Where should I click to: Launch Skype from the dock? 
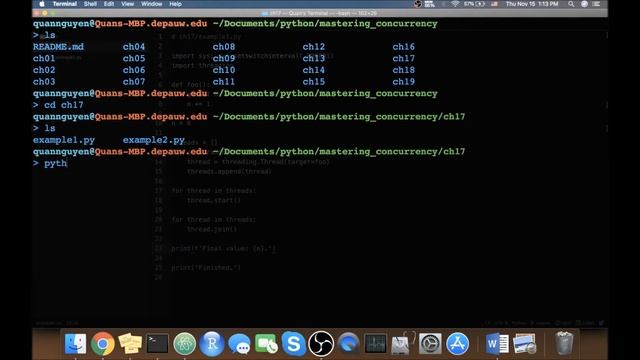(293, 343)
